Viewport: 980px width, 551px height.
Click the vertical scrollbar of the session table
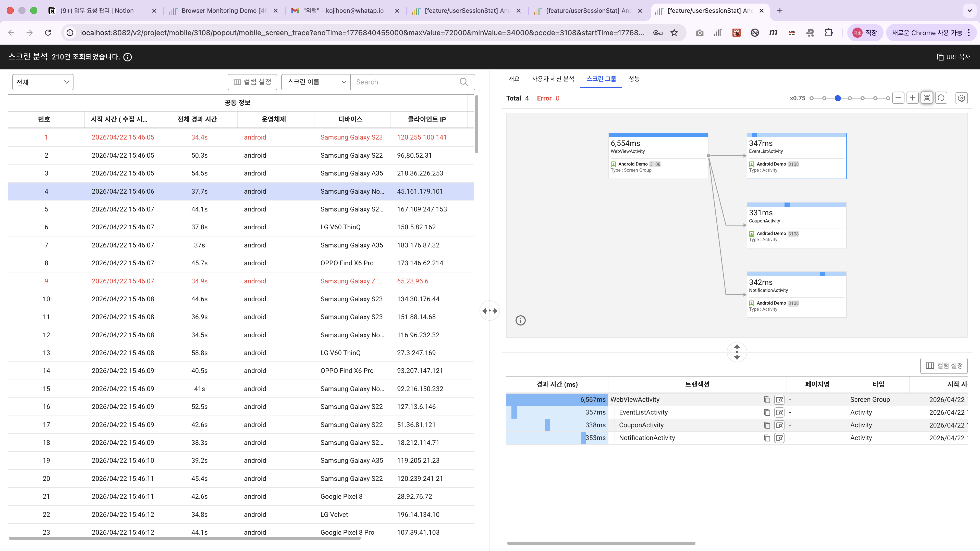coord(477,124)
